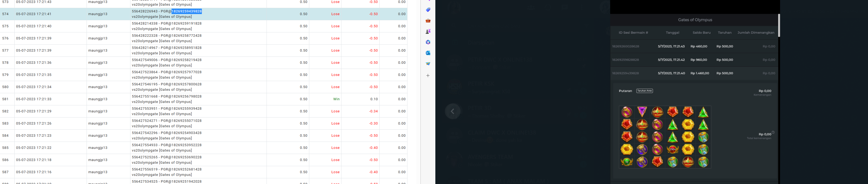The width and height of the screenshot is (868, 184).
Task: Click the Rp 960,00 balance cell
Action: [x=699, y=60]
